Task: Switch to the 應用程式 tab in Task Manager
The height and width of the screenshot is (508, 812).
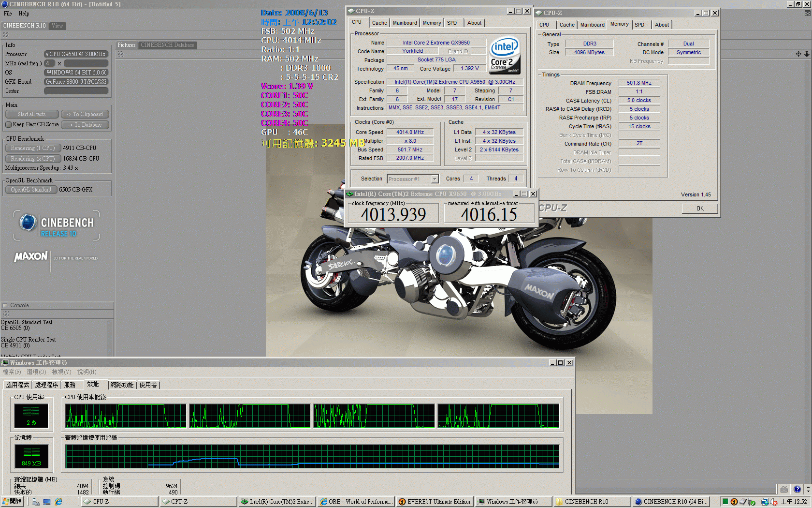Action: (17, 385)
